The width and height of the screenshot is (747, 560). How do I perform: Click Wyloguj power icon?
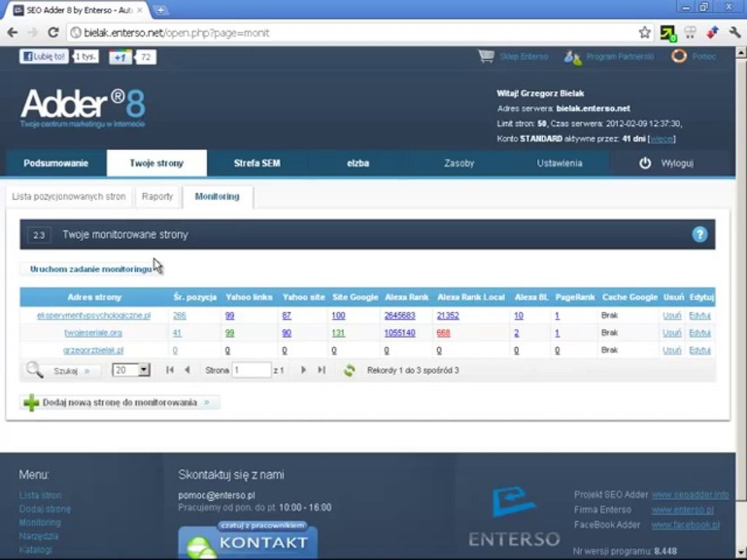645,163
